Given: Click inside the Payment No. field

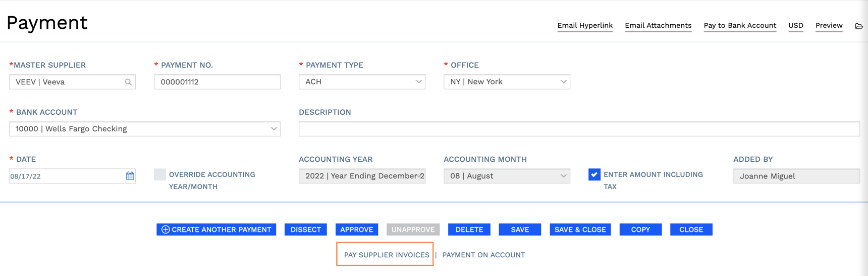Looking at the screenshot, I should coord(217,82).
